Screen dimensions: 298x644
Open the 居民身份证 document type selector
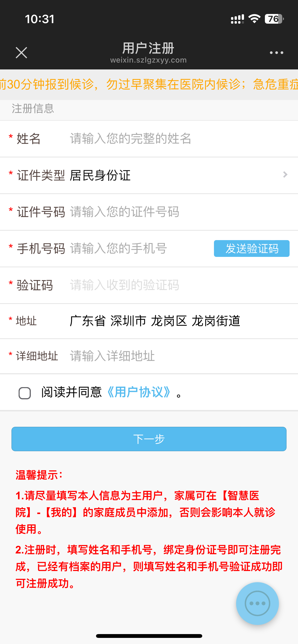point(100,175)
